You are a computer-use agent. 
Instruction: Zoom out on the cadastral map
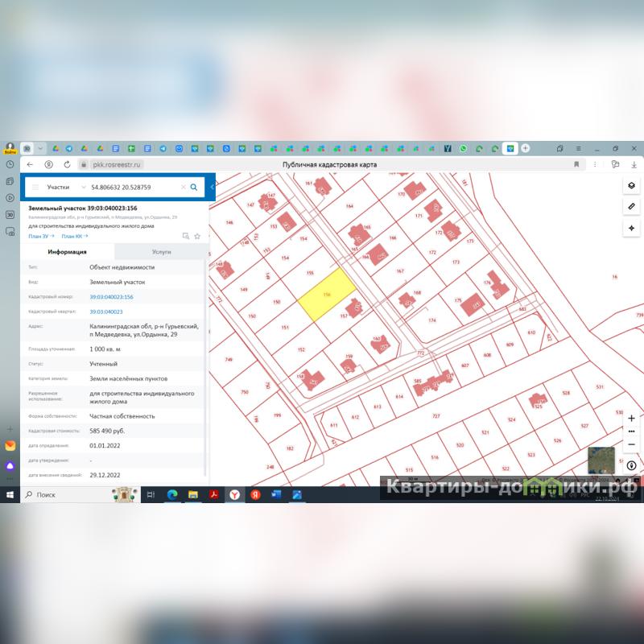pos(631,444)
